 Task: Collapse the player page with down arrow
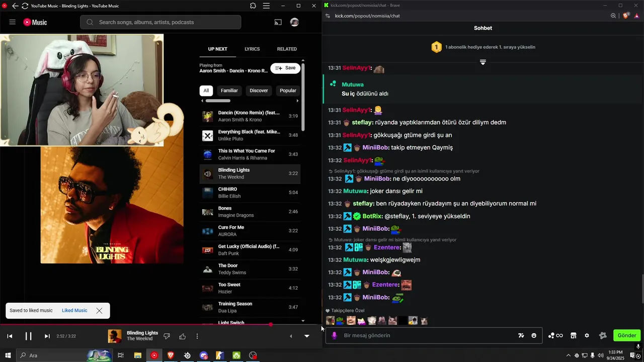(x=307, y=336)
